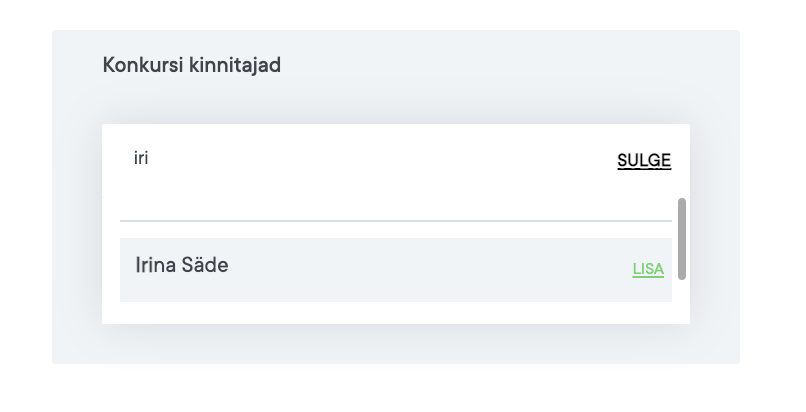
Task: Click the name "Irina Säde"
Action: pos(182,266)
